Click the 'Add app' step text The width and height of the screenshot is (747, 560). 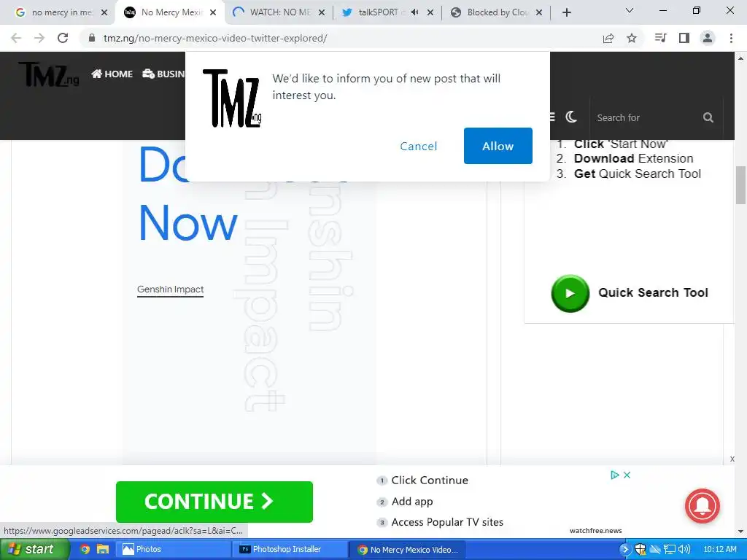(x=412, y=502)
